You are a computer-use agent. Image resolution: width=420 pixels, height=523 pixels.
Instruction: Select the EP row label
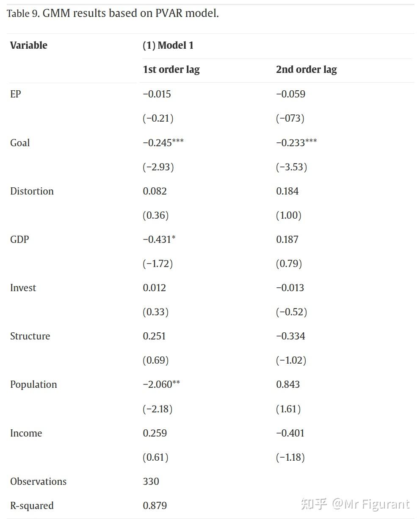click(x=16, y=94)
